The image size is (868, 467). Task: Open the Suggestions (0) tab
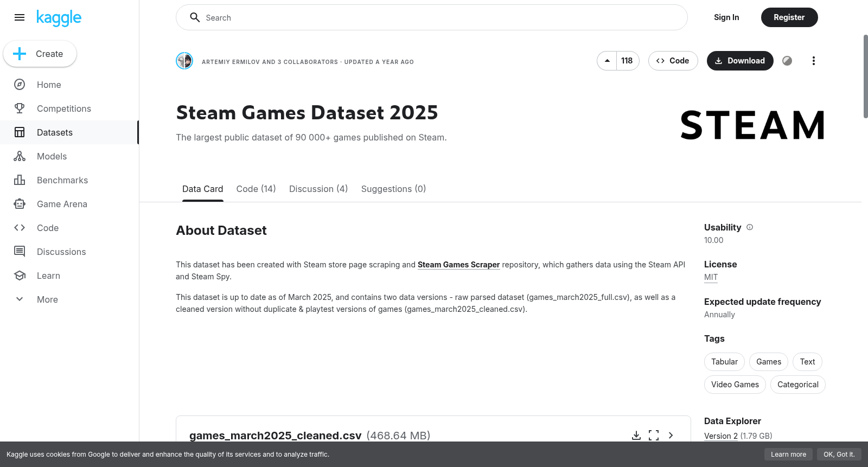(393, 189)
